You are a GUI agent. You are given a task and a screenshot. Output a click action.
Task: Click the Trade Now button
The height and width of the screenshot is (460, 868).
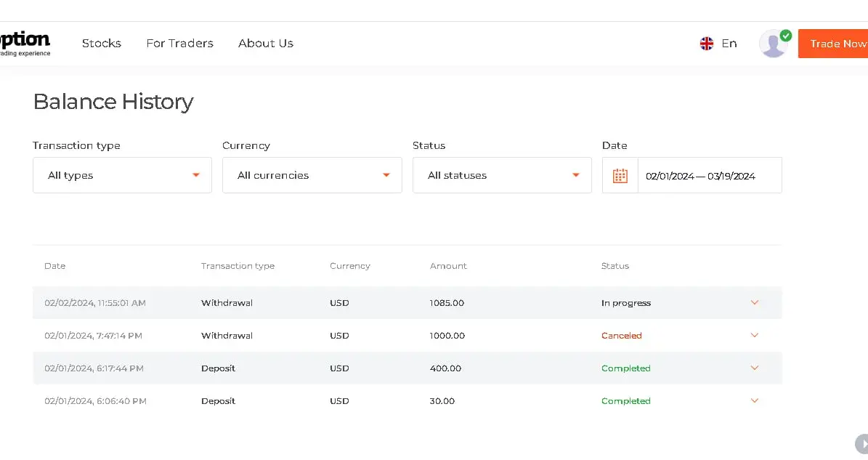point(837,44)
